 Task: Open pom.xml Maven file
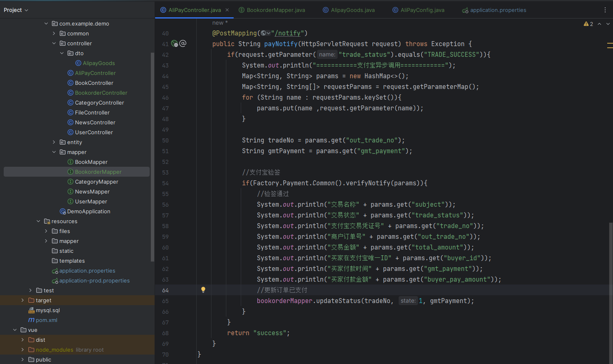coord(43,320)
